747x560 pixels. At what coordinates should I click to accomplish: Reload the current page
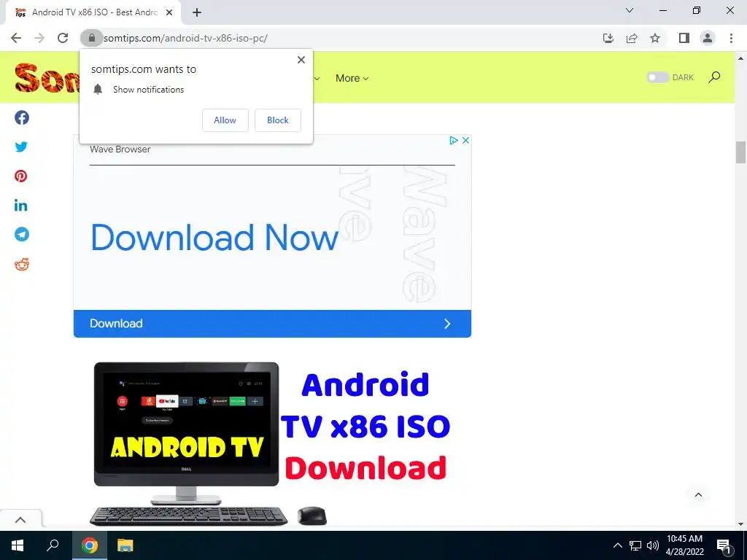pyautogui.click(x=63, y=38)
